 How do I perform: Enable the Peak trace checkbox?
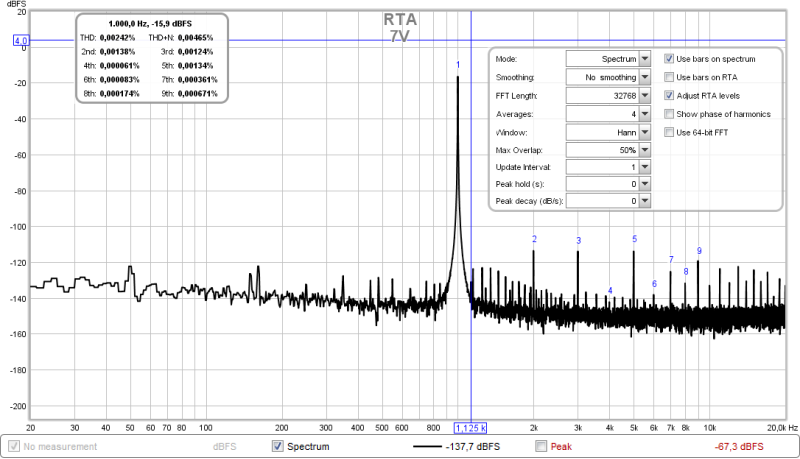(x=541, y=446)
